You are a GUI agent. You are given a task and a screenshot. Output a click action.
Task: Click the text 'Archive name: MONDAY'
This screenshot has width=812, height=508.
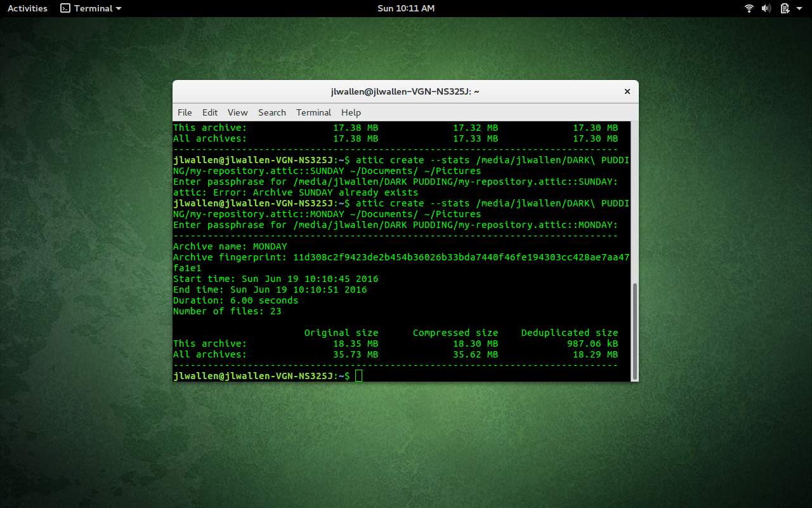pos(230,246)
